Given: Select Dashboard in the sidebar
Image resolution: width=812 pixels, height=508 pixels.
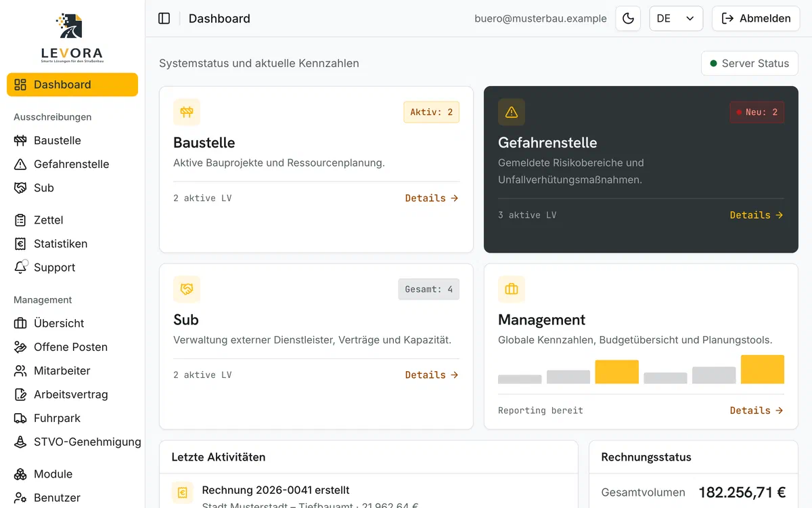Looking at the screenshot, I should click(x=72, y=85).
